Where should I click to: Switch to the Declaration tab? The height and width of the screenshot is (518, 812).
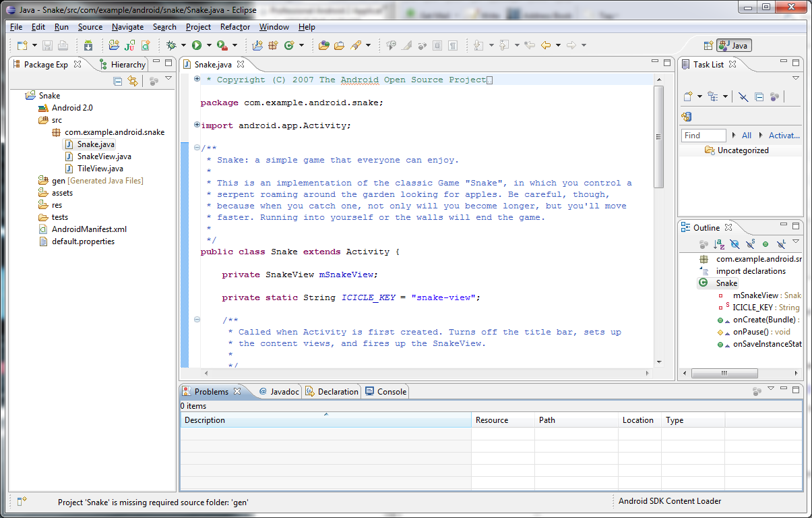pos(332,391)
